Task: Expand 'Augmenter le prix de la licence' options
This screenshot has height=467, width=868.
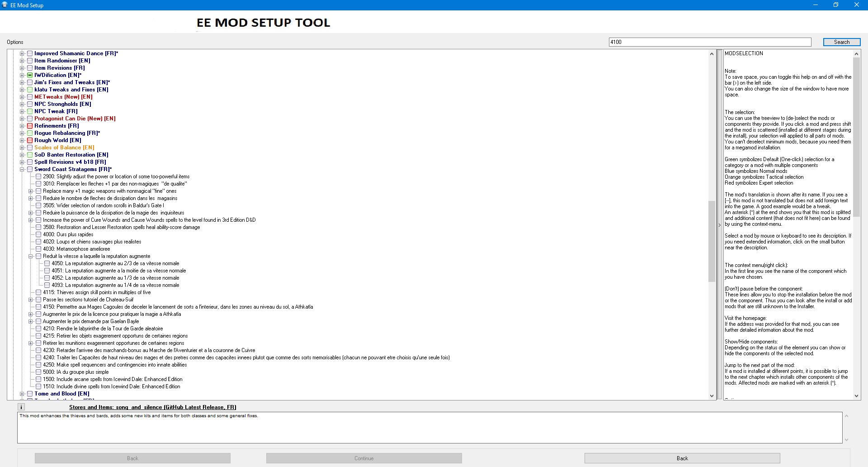Action: tap(30, 314)
